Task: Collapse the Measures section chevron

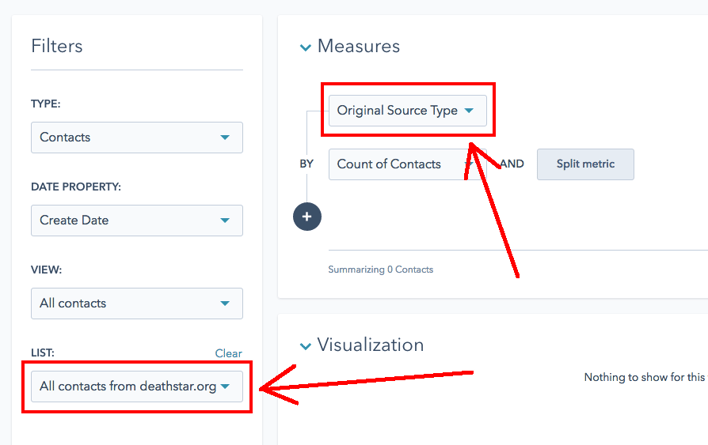Action: click(x=305, y=47)
